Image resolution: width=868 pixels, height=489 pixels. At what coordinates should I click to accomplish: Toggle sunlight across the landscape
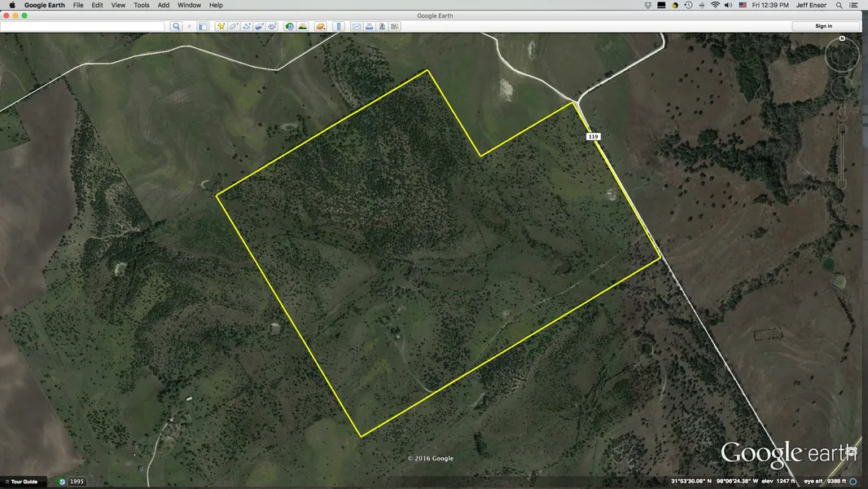point(302,26)
